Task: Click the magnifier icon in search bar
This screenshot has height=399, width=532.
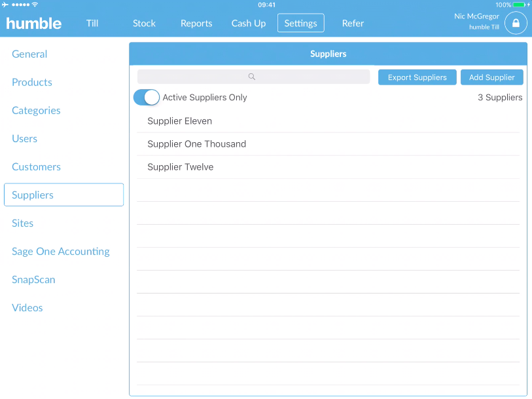Action: click(x=252, y=77)
